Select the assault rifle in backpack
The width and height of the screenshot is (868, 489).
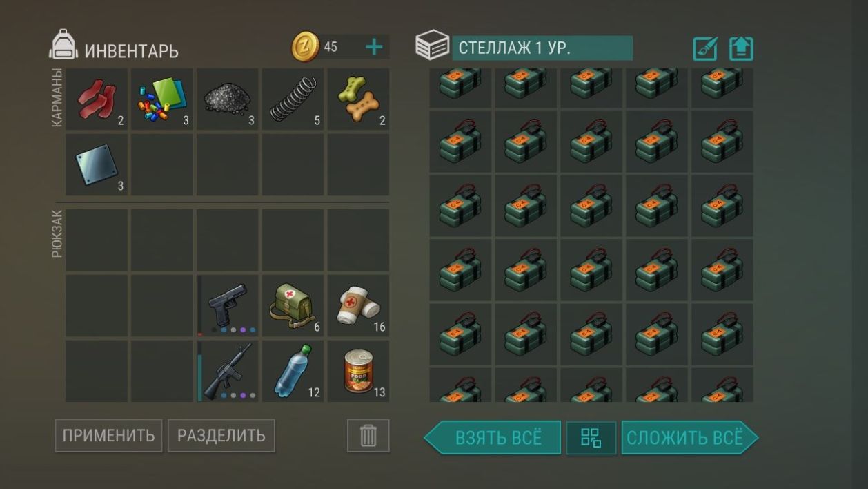(227, 371)
